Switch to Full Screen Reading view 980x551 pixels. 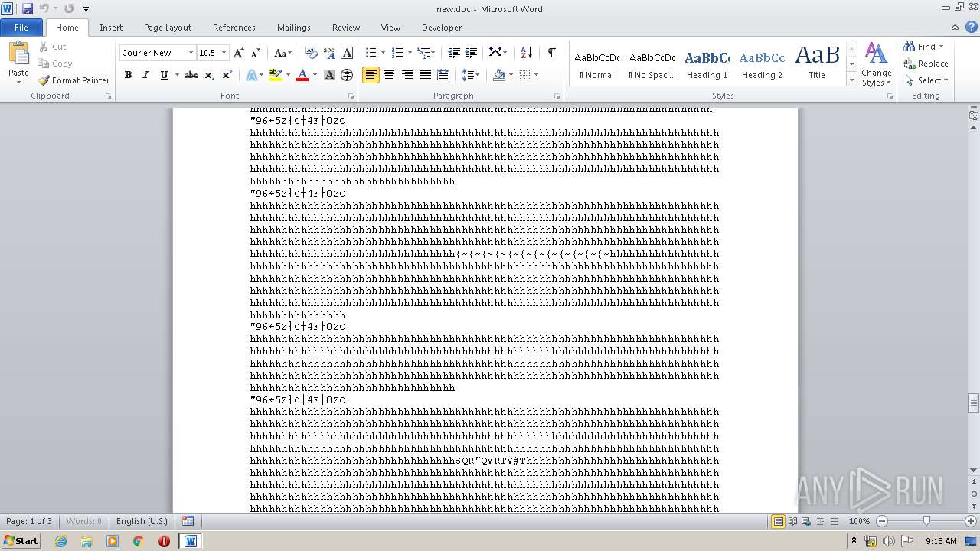792,521
